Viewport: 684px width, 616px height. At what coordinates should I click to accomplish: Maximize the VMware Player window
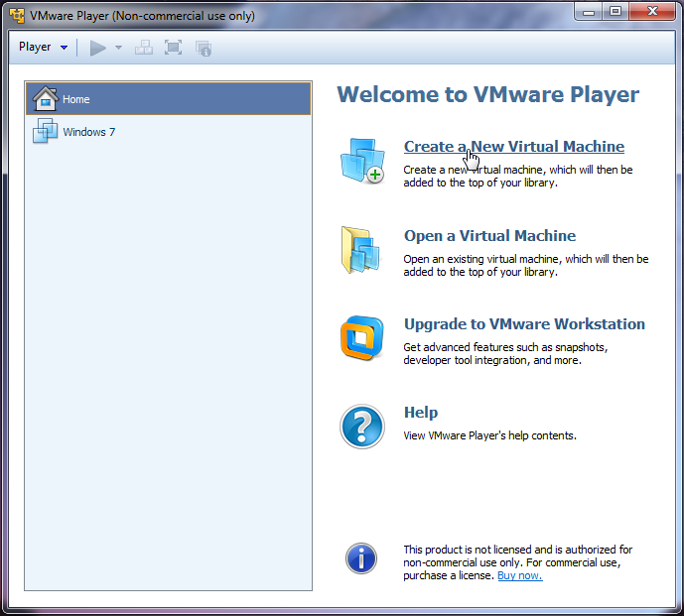pos(616,11)
